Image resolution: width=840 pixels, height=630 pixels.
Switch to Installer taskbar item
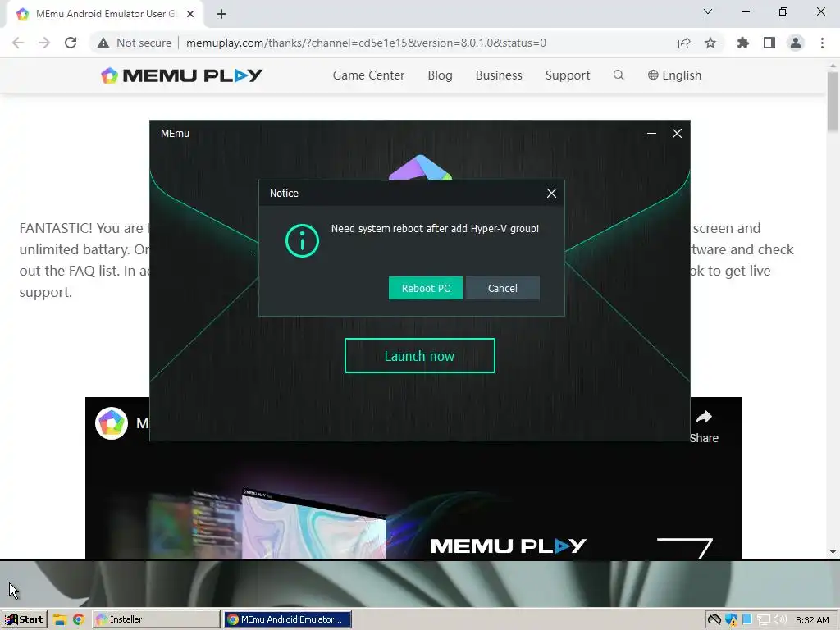pos(156,619)
